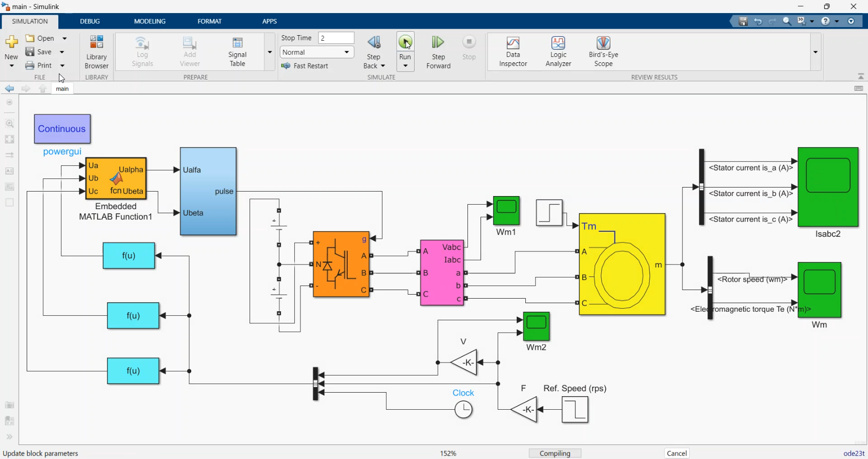Screen dimensions: 868x459
Task: Click the New model icon
Action: pyautogui.click(x=11, y=42)
